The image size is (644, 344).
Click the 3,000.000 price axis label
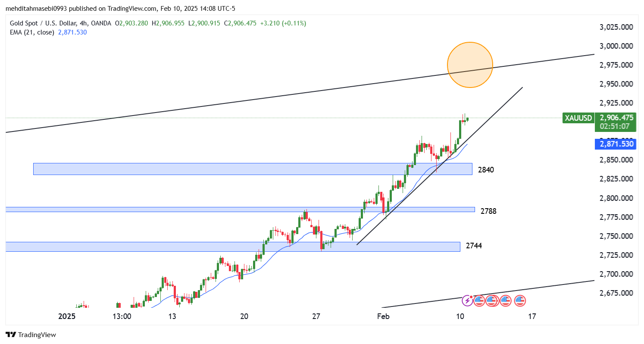click(616, 46)
